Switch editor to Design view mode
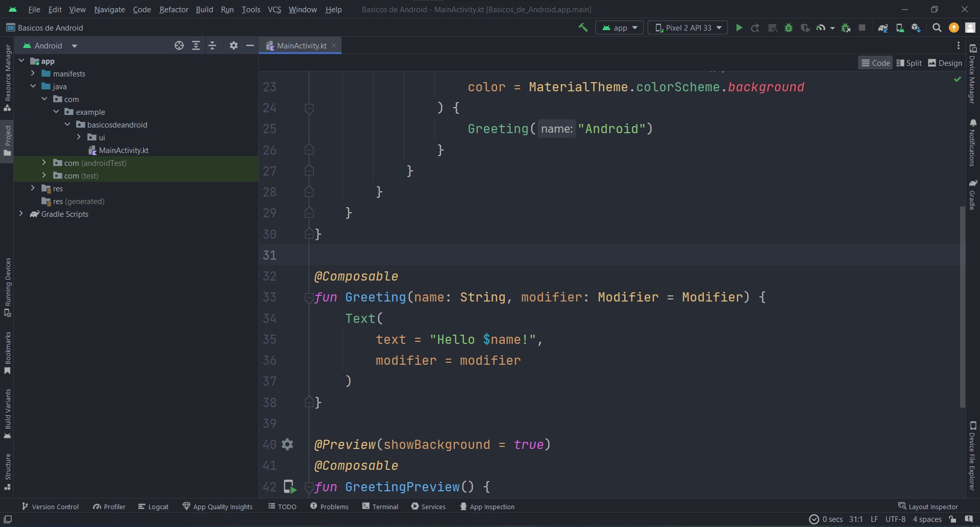The height and width of the screenshot is (527, 980). coord(944,63)
